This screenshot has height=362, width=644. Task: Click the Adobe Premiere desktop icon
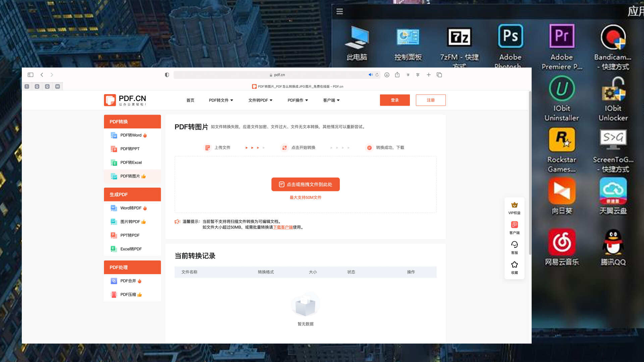point(562,47)
